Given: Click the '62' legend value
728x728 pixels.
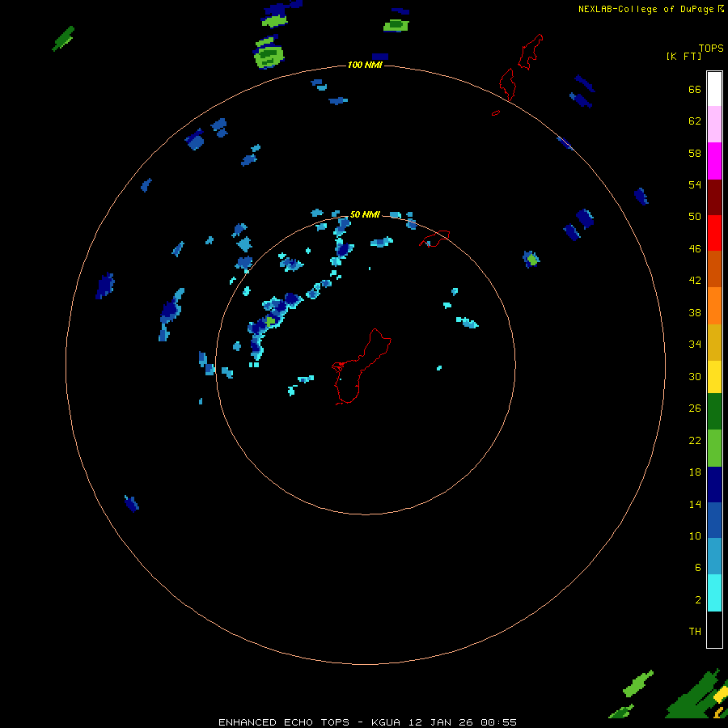Looking at the screenshot, I should coord(695,121).
